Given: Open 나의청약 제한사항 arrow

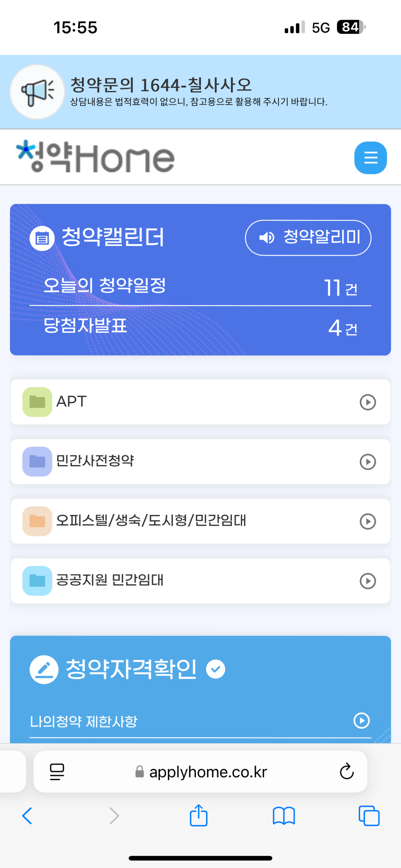Looking at the screenshot, I should tap(362, 720).
